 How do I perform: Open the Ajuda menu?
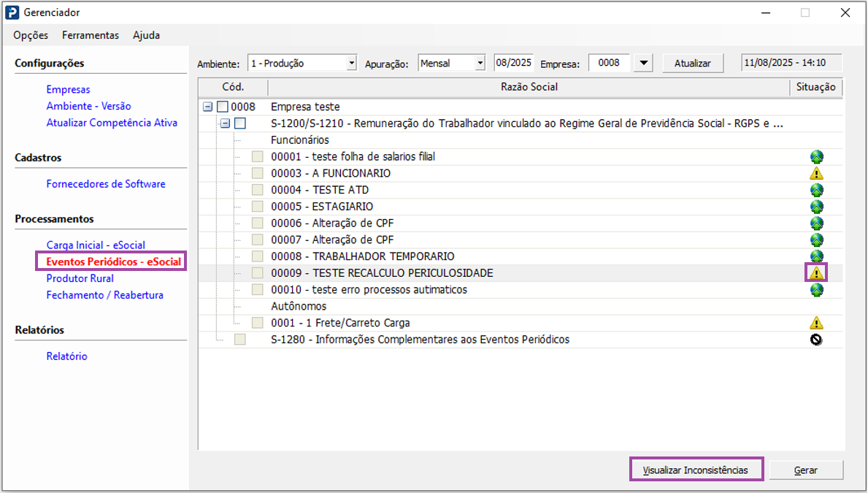click(146, 35)
